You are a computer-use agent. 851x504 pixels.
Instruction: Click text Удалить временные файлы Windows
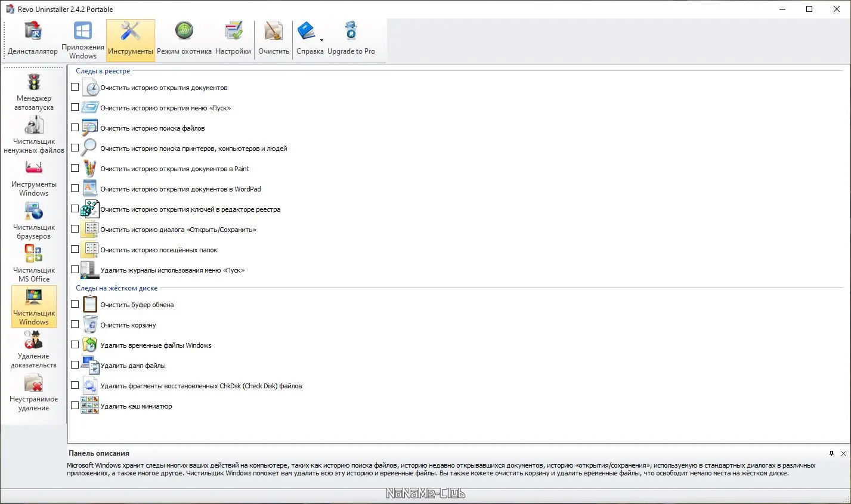(x=156, y=345)
